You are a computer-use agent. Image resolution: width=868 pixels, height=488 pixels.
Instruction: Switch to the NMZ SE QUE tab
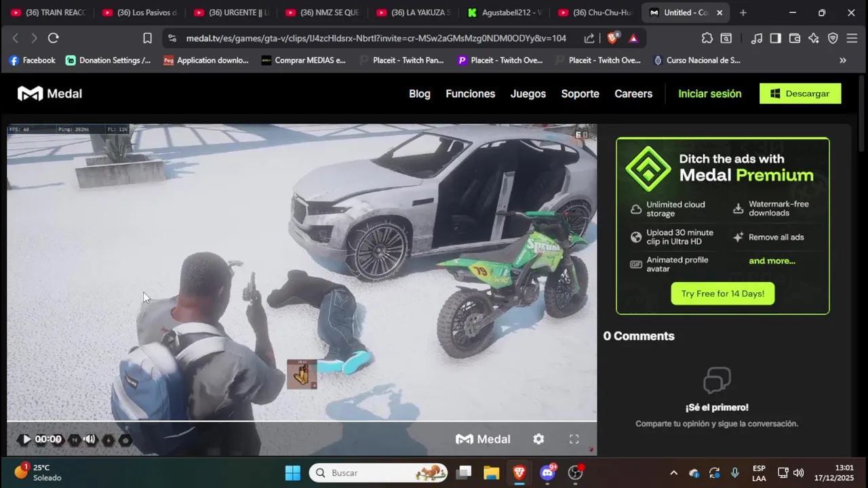pyautogui.click(x=323, y=12)
